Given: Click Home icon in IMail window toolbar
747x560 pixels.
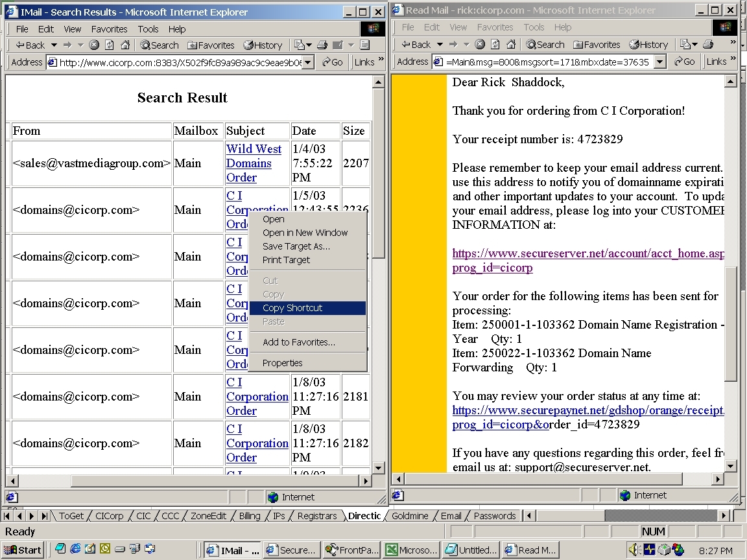Looking at the screenshot, I should click(125, 45).
